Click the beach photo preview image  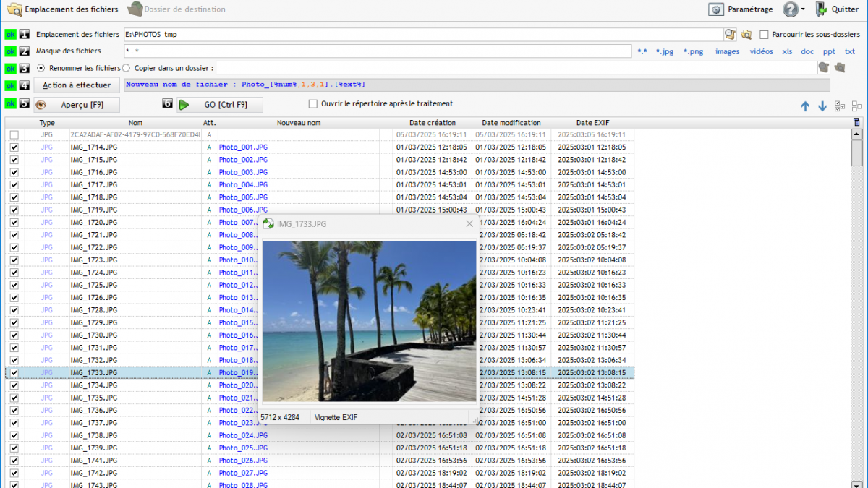[x=369, y=321]
